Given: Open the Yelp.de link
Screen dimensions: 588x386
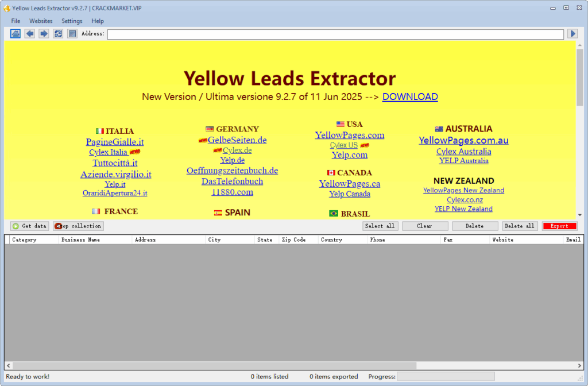Looking at the screenshot, I should coord(232,160).
